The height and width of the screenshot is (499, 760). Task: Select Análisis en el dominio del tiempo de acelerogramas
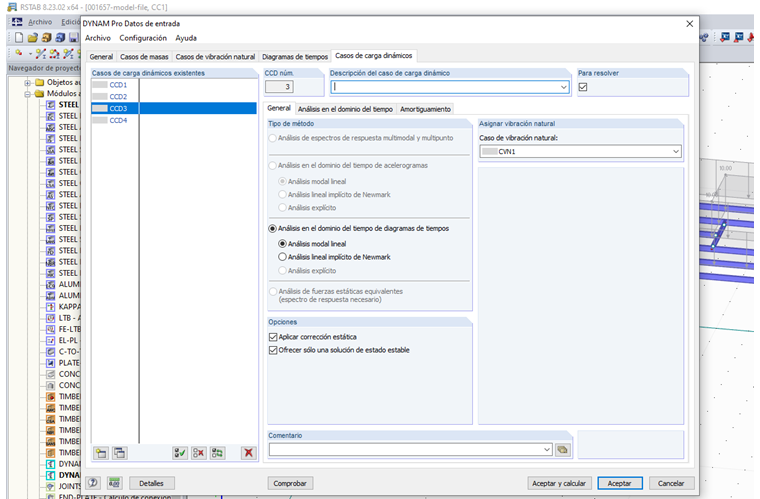[272, 165]
